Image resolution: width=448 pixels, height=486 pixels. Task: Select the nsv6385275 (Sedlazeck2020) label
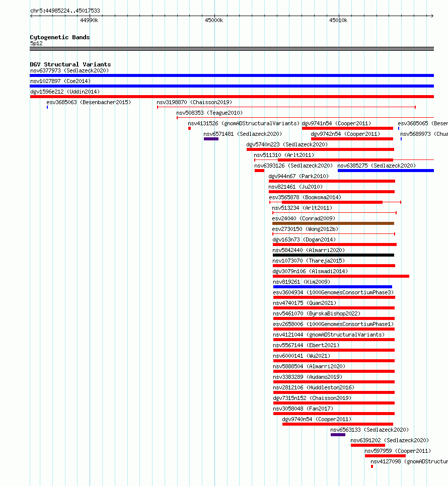pyautogui.click(x=377, y=166)
